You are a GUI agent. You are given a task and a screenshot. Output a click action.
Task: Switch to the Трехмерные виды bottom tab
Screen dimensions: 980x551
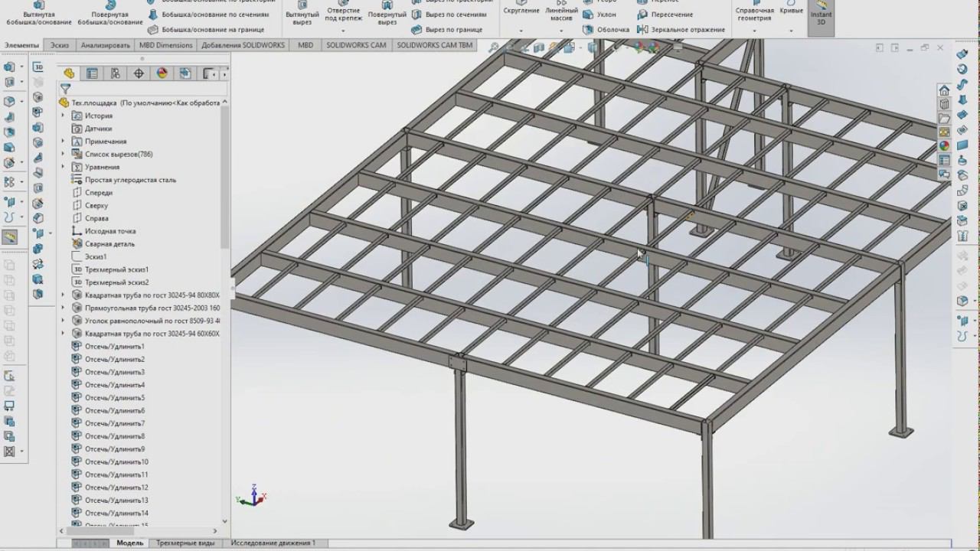tap(185, 543)
